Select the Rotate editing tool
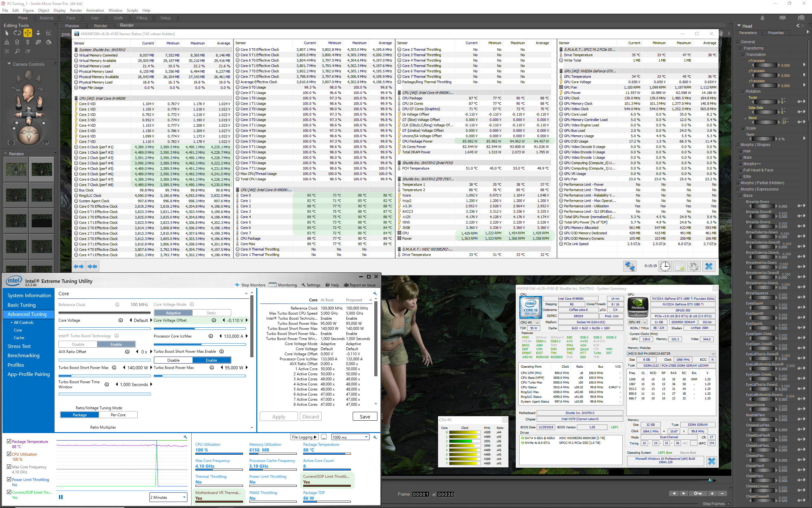This screenshot has height=508, width=812. [x=17, y=33]
